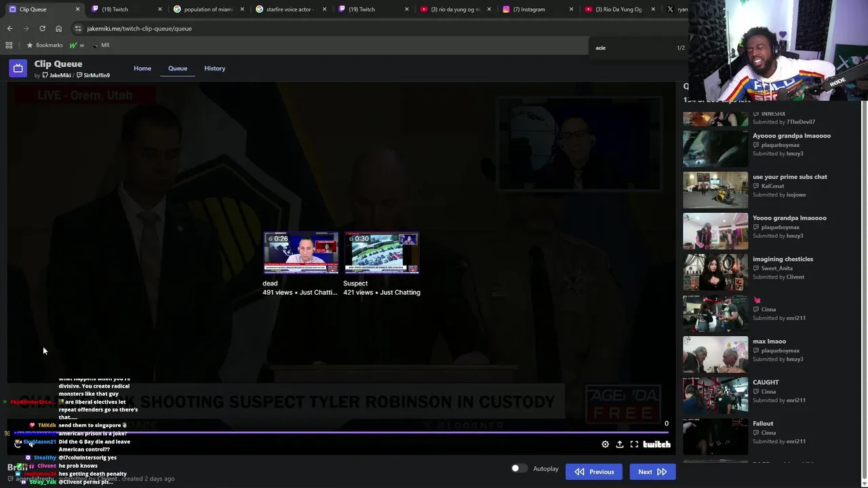
Task: Open the first Ayoooo grandpa lmaoooo queue thumbnail
Action: 715,148
